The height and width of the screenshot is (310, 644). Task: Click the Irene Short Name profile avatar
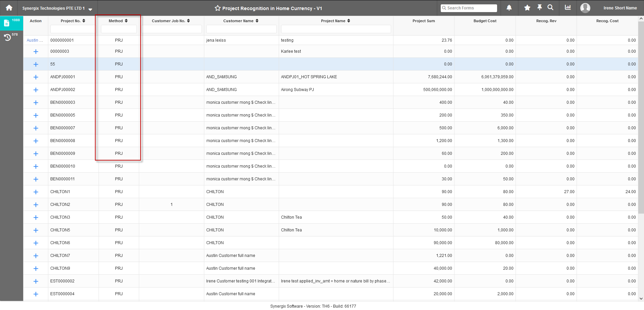coord(585,8)
